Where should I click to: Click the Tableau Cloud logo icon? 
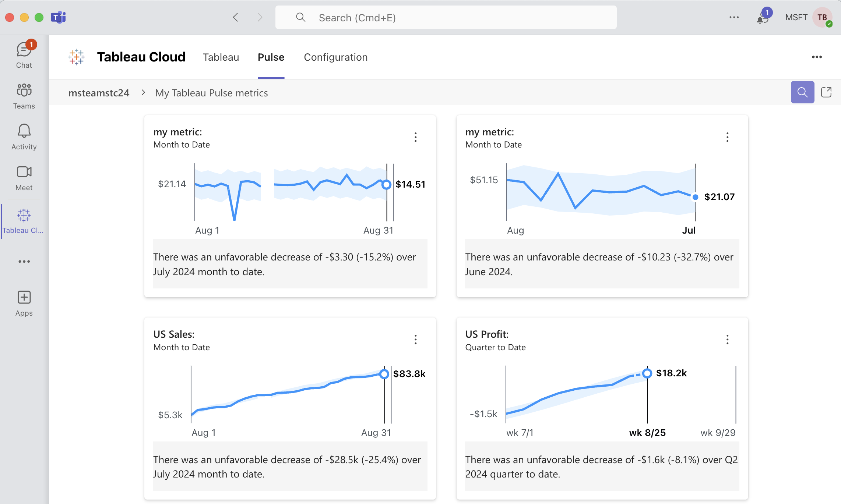click(77, 57)
